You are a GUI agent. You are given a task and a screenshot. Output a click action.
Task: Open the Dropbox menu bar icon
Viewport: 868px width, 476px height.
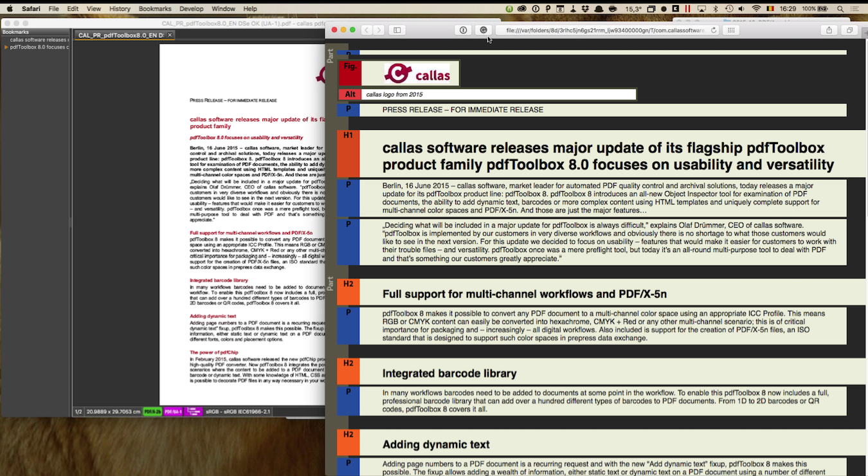[x=586, y=9]
